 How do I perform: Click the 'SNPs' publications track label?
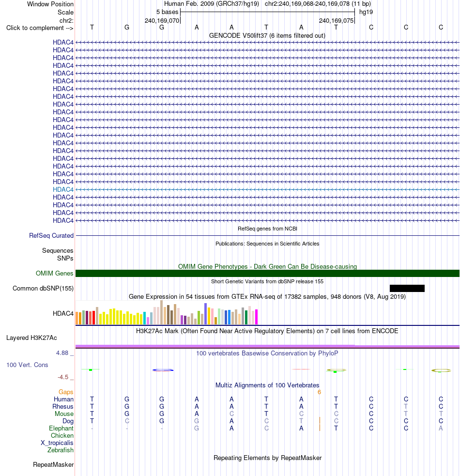tap(65, 259)
